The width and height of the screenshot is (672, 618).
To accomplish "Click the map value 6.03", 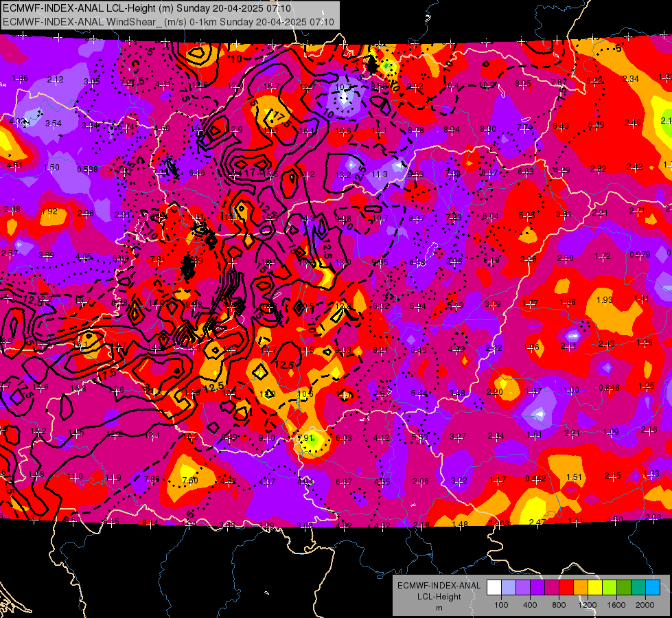I will click(x=344, y=438).
